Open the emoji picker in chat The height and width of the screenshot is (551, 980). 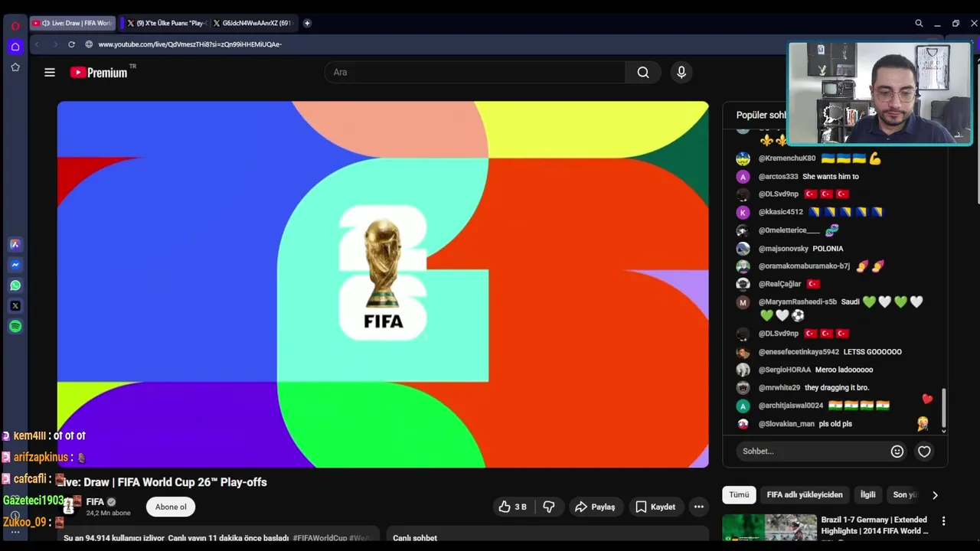(x=897, y=452)
